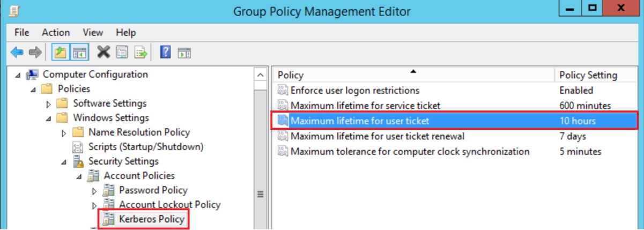Open the Action menu
The height and width of the screenshot is (230, 644).
56,33
